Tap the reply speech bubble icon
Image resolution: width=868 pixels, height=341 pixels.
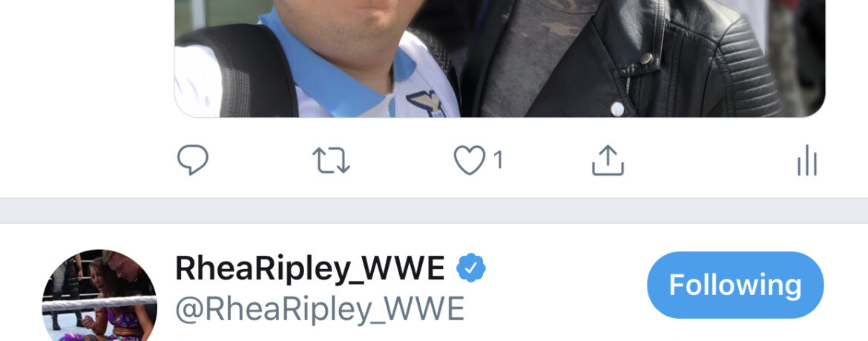click(x=193, y=159)
